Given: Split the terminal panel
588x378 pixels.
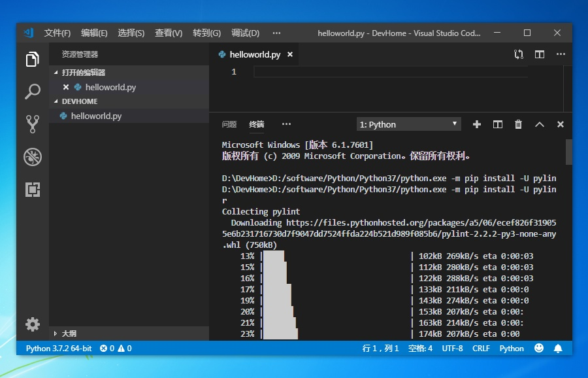Looking at the screenshot, I should click(x=497, y=124).
